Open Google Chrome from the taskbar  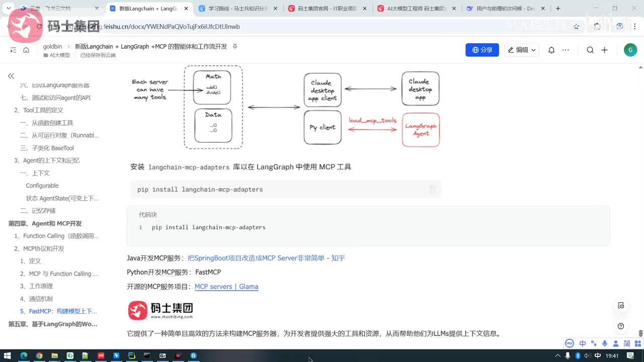click(x=39, y=356)
